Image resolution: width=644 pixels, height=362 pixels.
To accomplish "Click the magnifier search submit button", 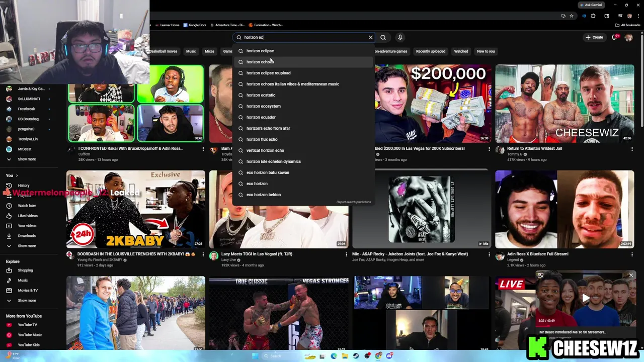I will (383, 37).
